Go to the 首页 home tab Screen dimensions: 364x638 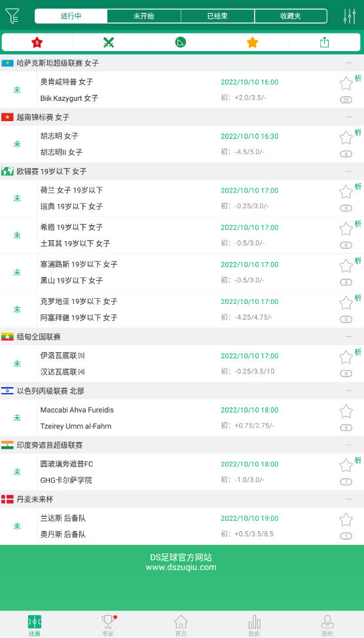(x=181, y=626)
